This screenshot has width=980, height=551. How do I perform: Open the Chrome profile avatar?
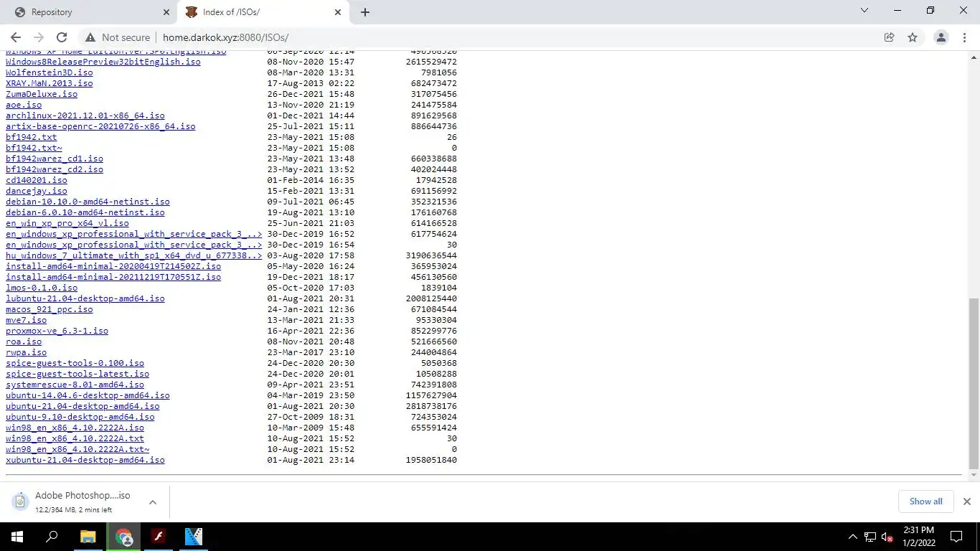(x=941, y=37)
